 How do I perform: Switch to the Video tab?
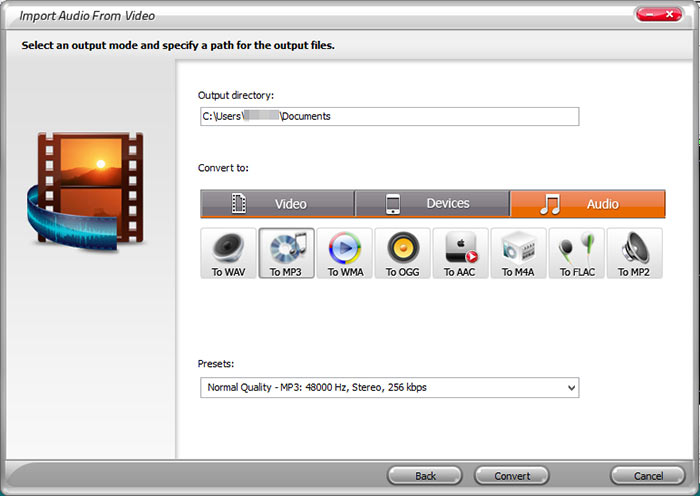pos(277,204)
